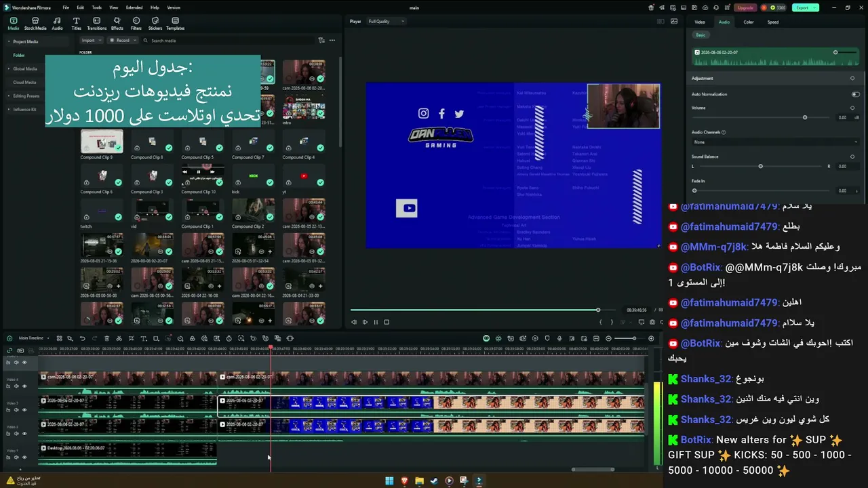Screen dimensions: 868x488
Task: Adjust the Volume slider handle
Action: pos(805,118)
